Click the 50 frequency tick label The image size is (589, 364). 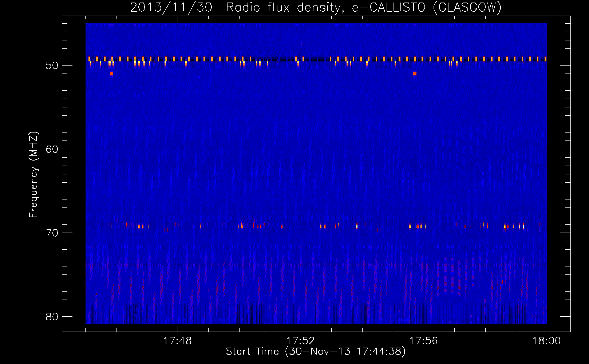52,66
